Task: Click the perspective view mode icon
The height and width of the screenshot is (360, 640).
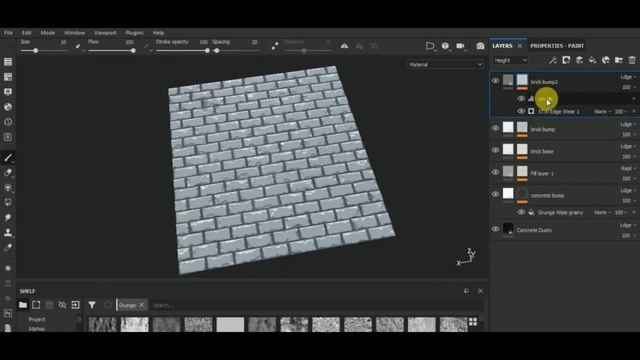Action: coord(430,46)
